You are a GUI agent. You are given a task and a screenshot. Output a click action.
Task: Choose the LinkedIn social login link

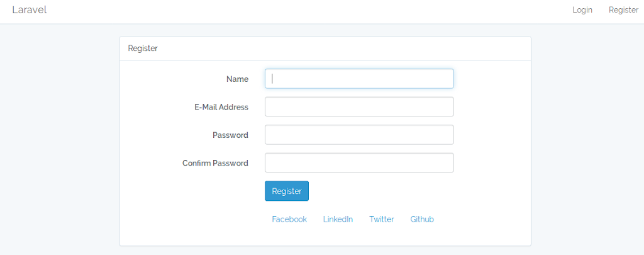click(x=338, y=219)
